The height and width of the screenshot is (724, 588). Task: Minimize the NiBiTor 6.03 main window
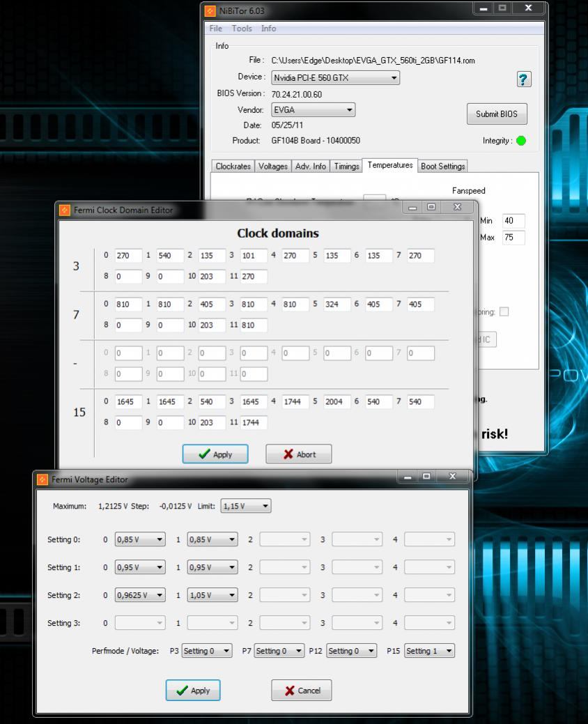click(x=483, y=8)
